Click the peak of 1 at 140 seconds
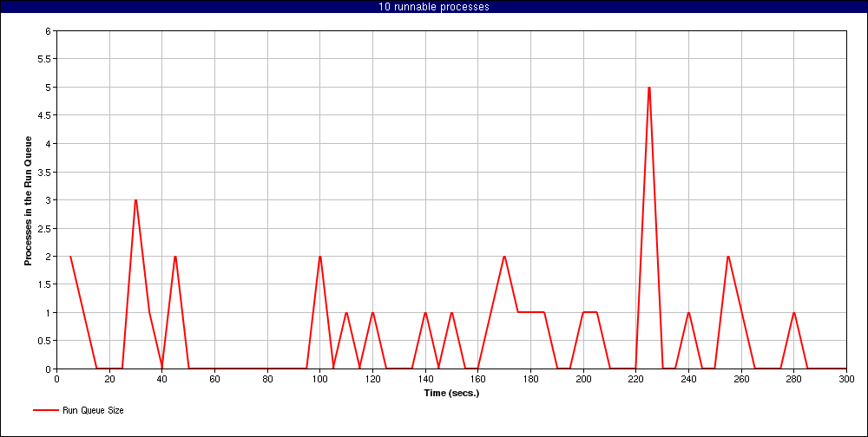The image size is (868, 437). coord(425,312)
